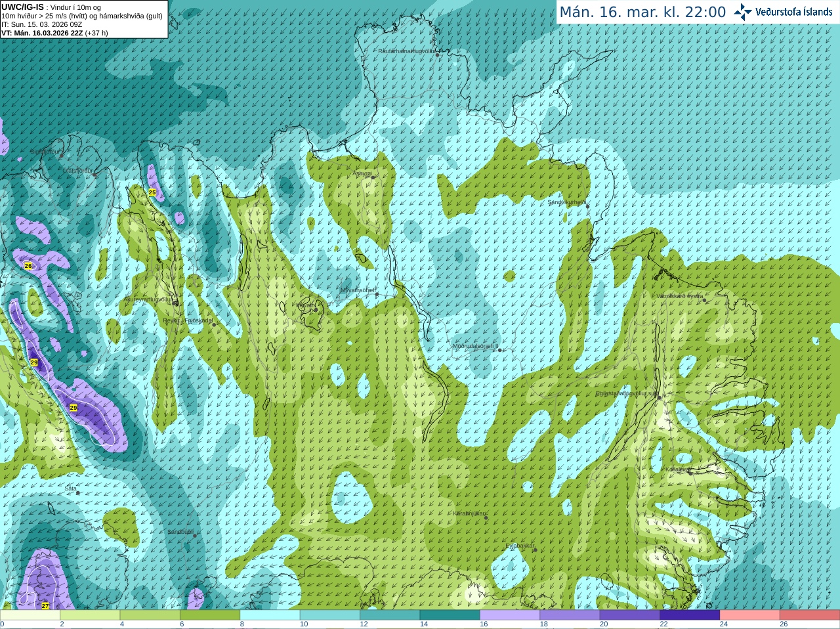Select the Vatnsskarð eystra station label
The image size is (840, 629).
(679, 296)
